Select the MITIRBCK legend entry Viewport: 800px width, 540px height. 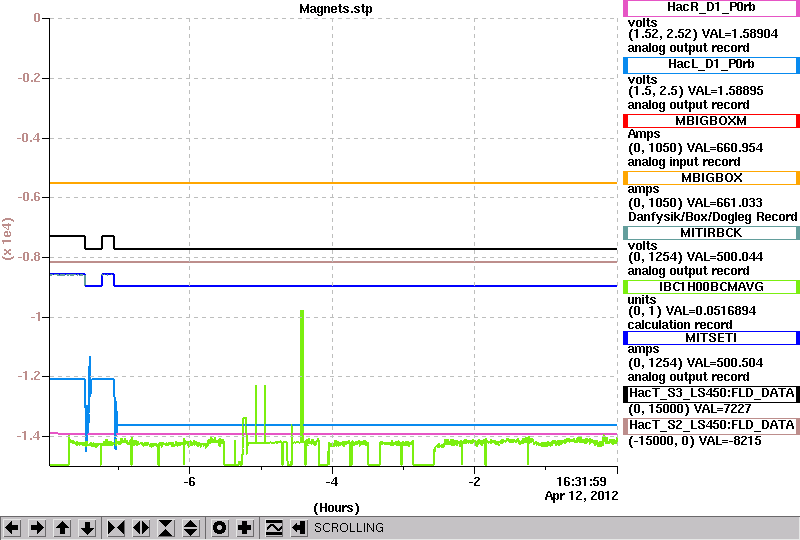[x=711, y=233]
